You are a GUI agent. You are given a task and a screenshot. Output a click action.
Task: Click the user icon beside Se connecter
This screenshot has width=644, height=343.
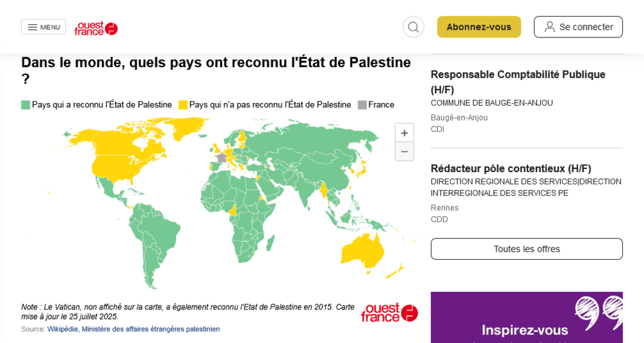tap(550, 27)
